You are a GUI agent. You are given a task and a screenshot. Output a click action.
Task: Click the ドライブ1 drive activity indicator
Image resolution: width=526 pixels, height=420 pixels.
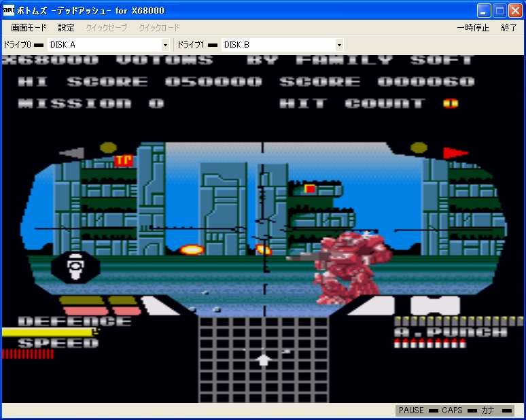(x=213, y=45)
